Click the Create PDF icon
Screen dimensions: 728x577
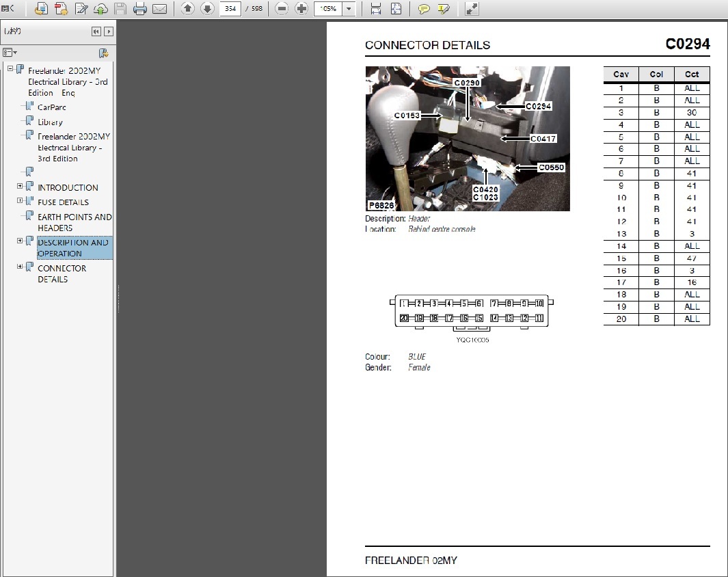(x=62, y=8)
